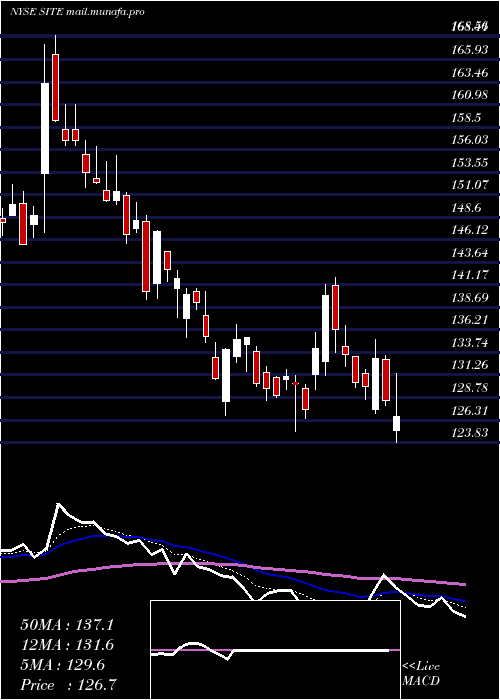Select the 126.31 price axis label
500x700 pixels.
pos(469,411)
